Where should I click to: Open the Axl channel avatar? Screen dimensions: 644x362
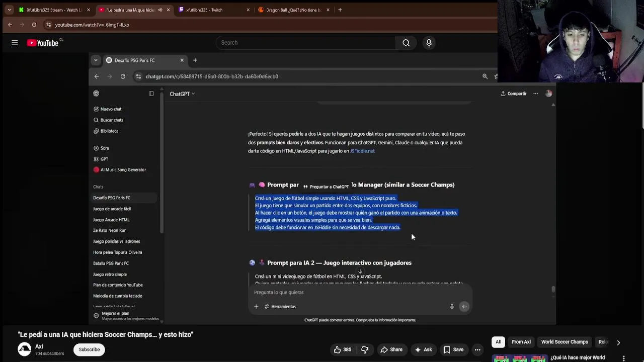(x=24, y=349)
